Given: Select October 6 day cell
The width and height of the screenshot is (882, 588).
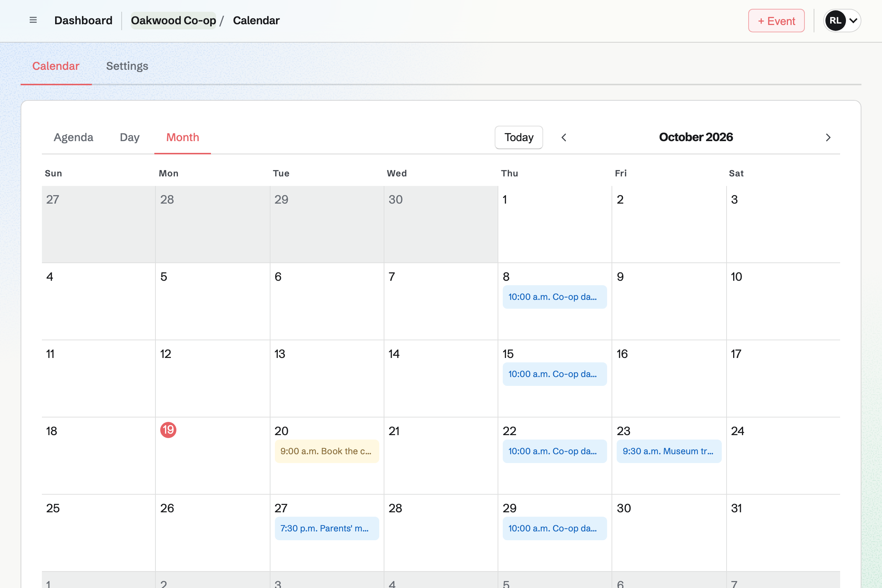Looking at the screenshot, I should pos(327,301).
